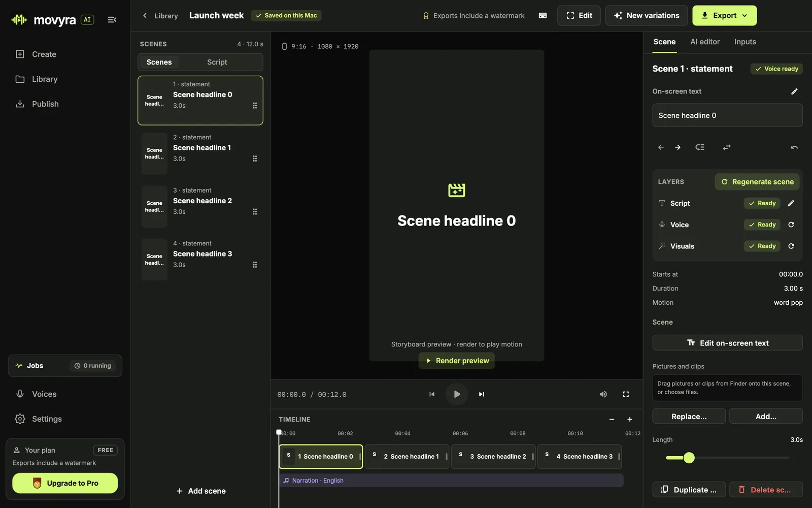Click drag handle of Scene headline 2 card
The image size is (812, 508).
click(x=255, y=212)
